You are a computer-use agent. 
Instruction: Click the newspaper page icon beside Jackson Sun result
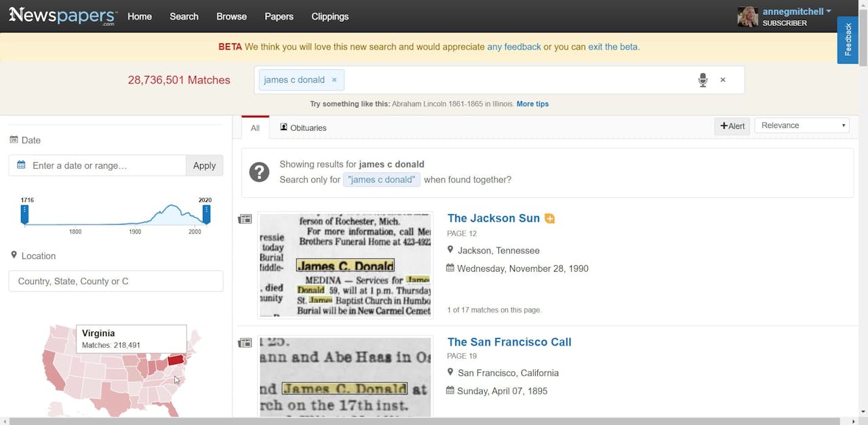245,218
